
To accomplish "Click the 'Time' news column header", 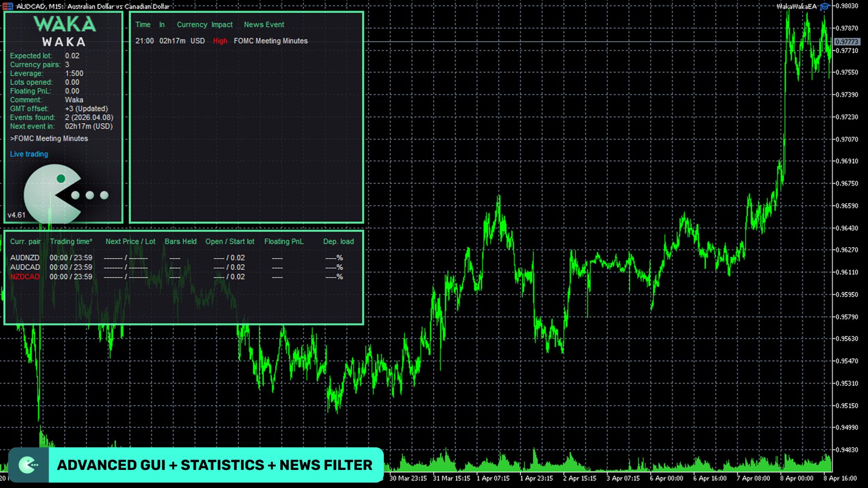I will [143, 25].
